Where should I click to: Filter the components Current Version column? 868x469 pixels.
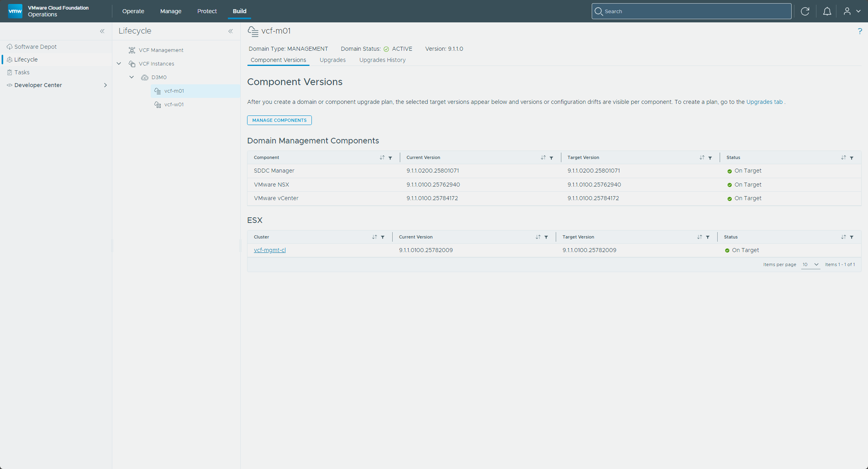551,158
